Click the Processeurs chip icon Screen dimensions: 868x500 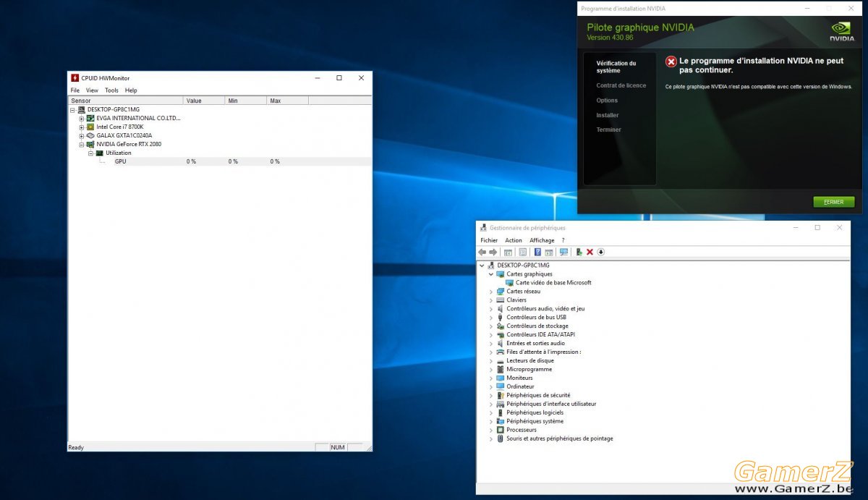point(501,430)
